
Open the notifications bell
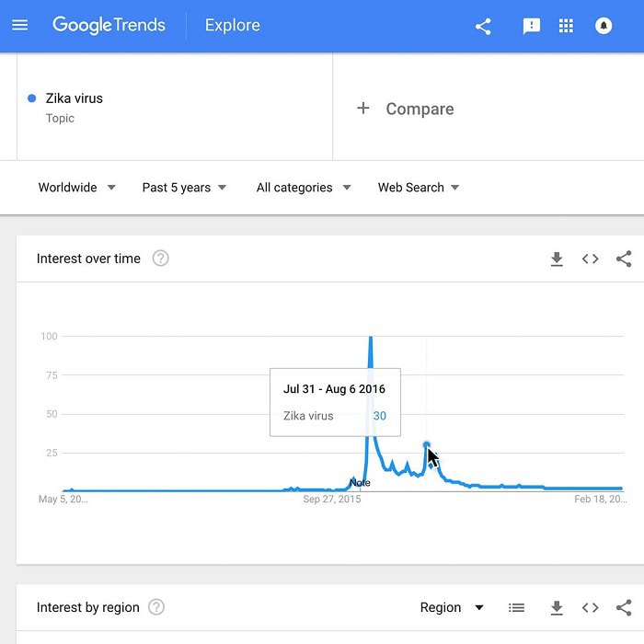(x=604, y=26)
